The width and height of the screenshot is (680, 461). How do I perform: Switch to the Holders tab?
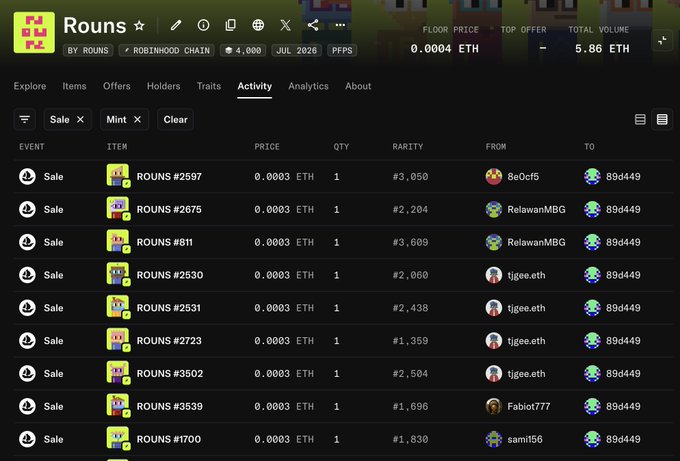[x=163, y=86]
